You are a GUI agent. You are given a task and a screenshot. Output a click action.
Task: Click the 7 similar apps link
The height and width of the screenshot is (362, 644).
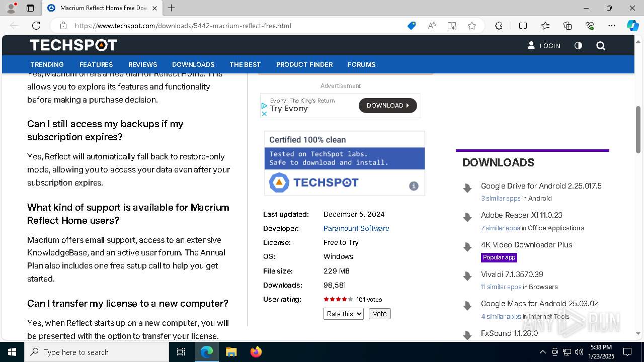coord(500,228)
